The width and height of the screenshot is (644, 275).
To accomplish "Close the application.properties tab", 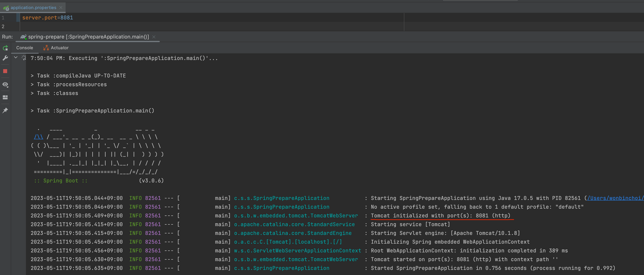I will 61,8.
